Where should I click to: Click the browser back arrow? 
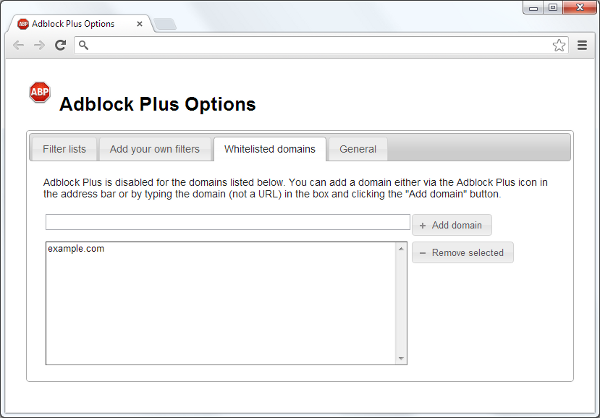pos(18,45)
